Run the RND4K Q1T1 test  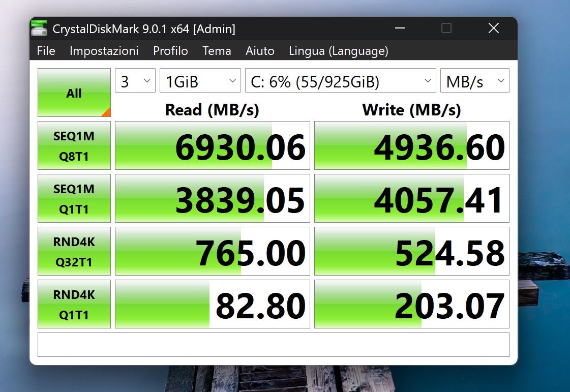tap(74, 304)
